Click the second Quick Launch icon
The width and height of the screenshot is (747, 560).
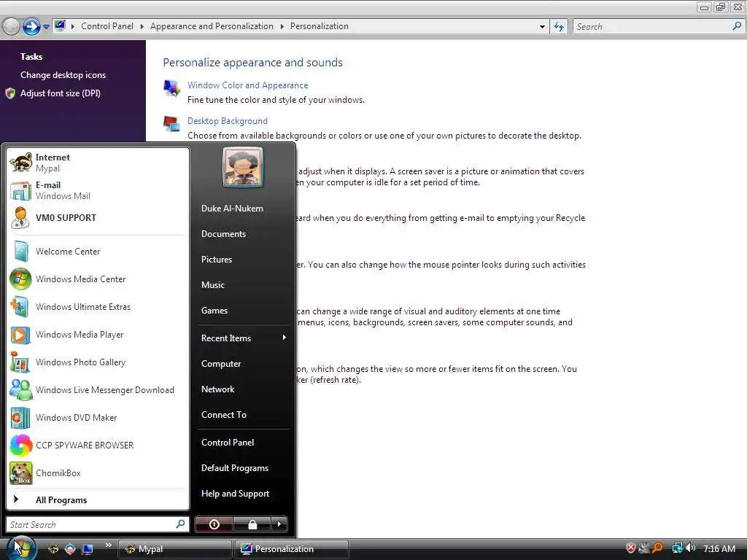70,549
